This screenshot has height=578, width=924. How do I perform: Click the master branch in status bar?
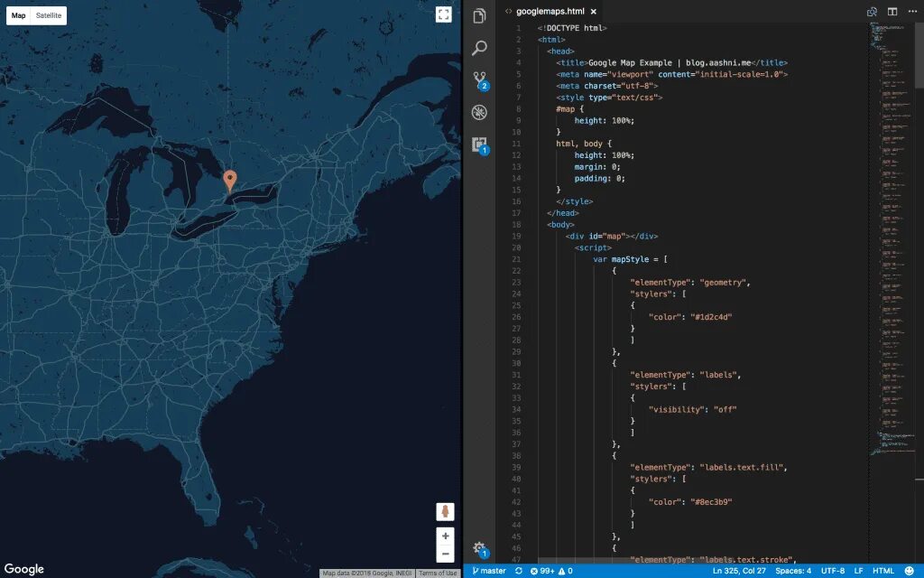tap(489, 571)
